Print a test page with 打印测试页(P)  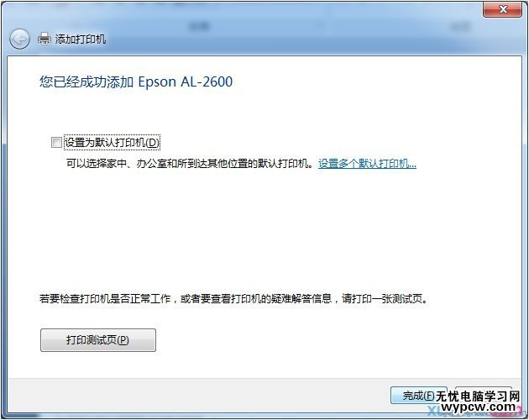click(98, 340)
